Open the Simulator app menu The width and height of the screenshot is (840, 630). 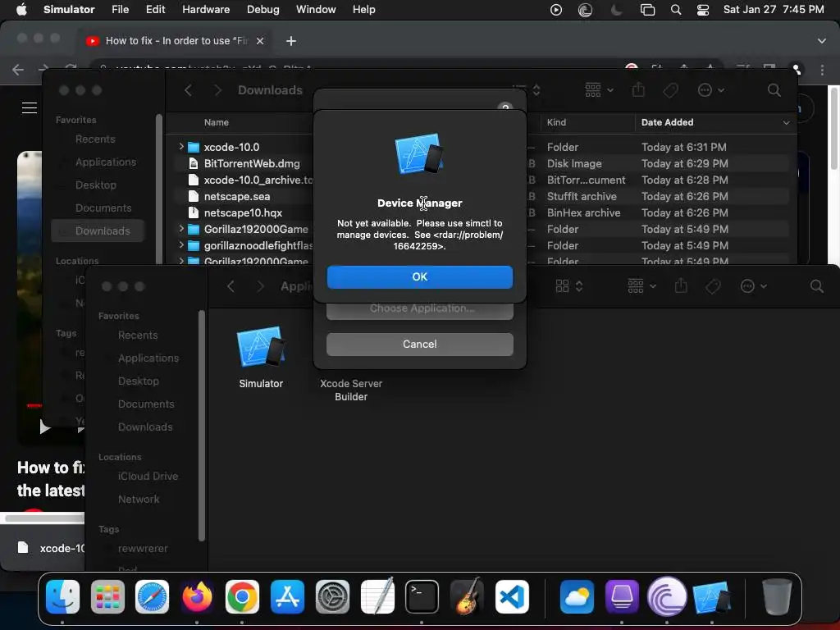coord(69,10)
